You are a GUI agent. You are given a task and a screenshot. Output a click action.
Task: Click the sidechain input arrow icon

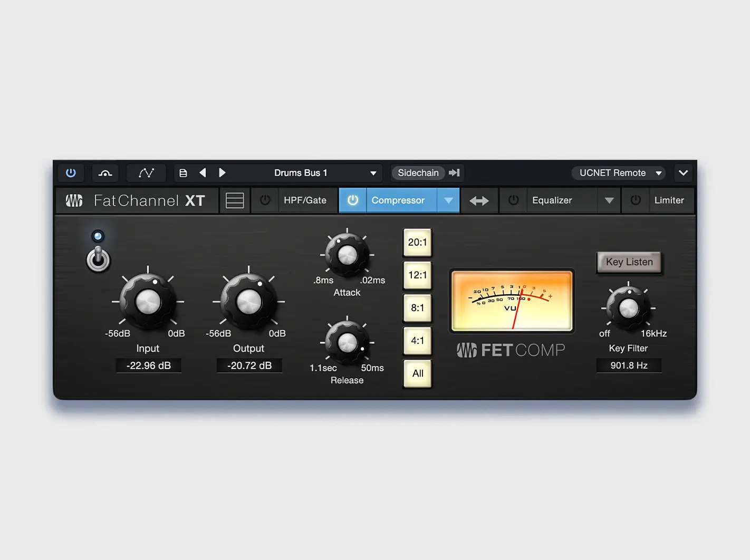[x=454, y=173]
